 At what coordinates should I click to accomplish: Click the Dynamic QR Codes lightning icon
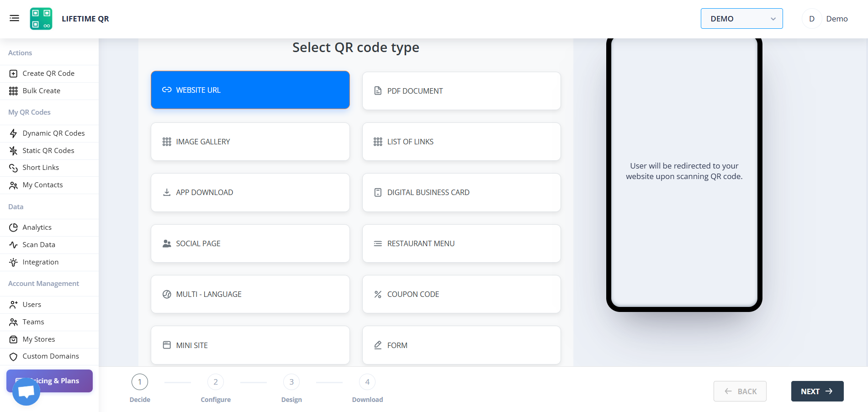(x=13, y=133)
